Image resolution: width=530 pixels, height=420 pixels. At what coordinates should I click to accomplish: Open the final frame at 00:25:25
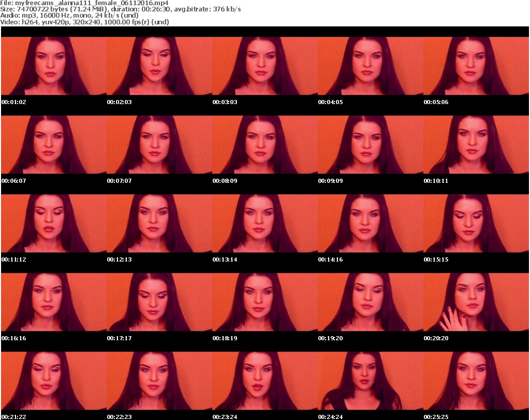[x=476, y=381]
